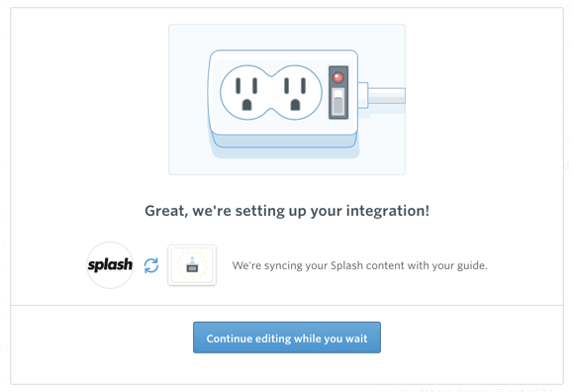Click the heading about setting up your integration
Screen dimensions: 573x392
(x=287, y=211)
